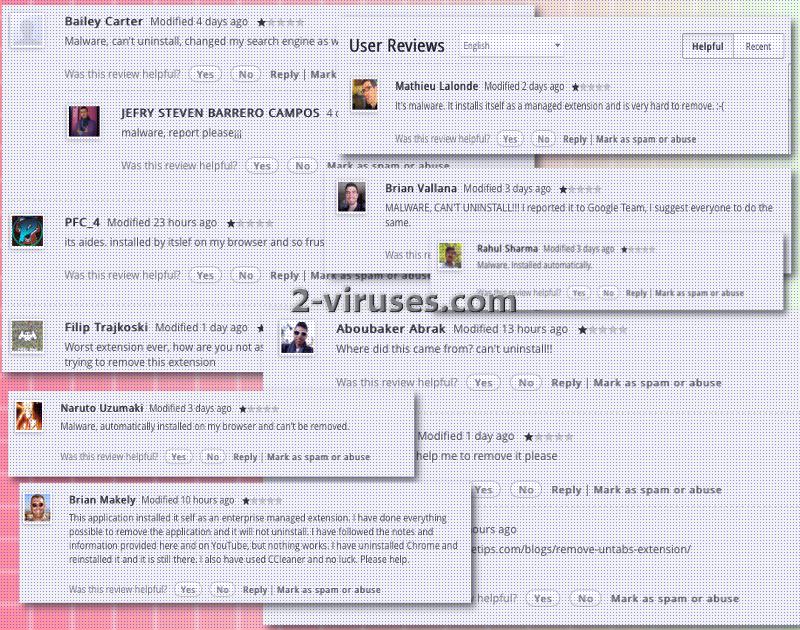Click No on Naruto Uzumaki's review
This screenshot has width=800, height=630.
click(x=212, y=457)
